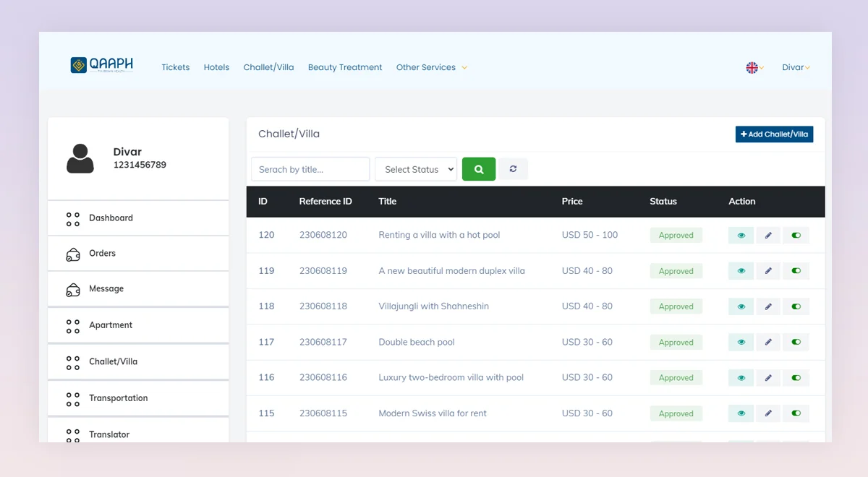This screenshot has width=868, height=477.
Task: Click the Add Challet/Villa button
Action: (x=774, y=134)
